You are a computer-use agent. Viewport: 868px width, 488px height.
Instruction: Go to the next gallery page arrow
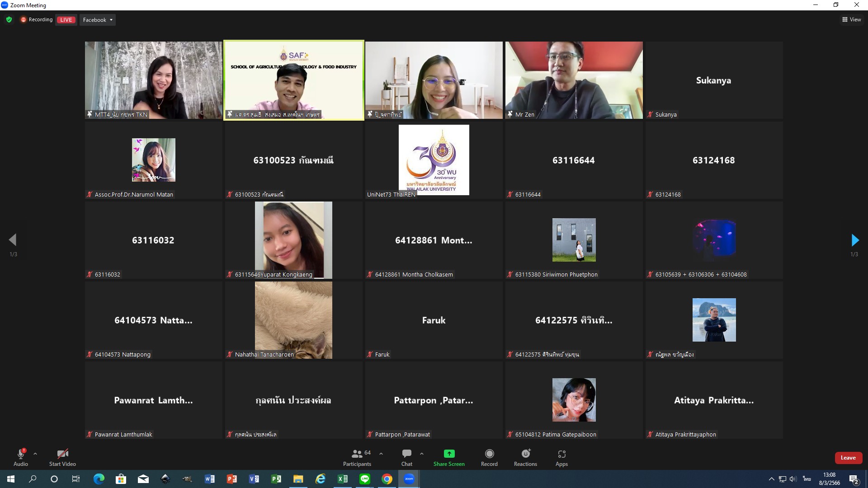(854, 240)
